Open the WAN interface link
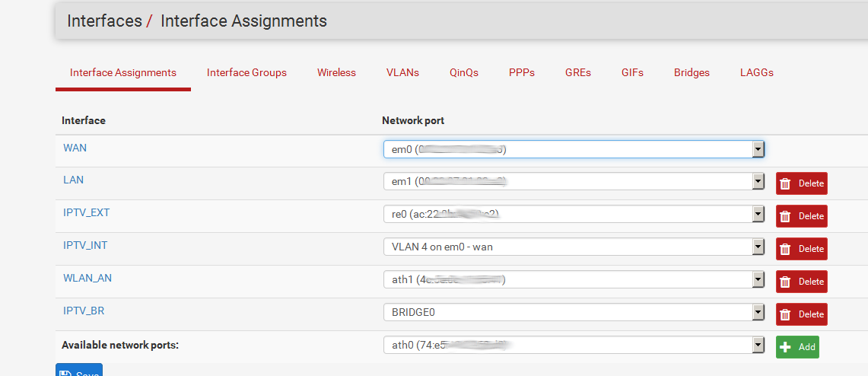868x376 pixels. click(75, 148)
